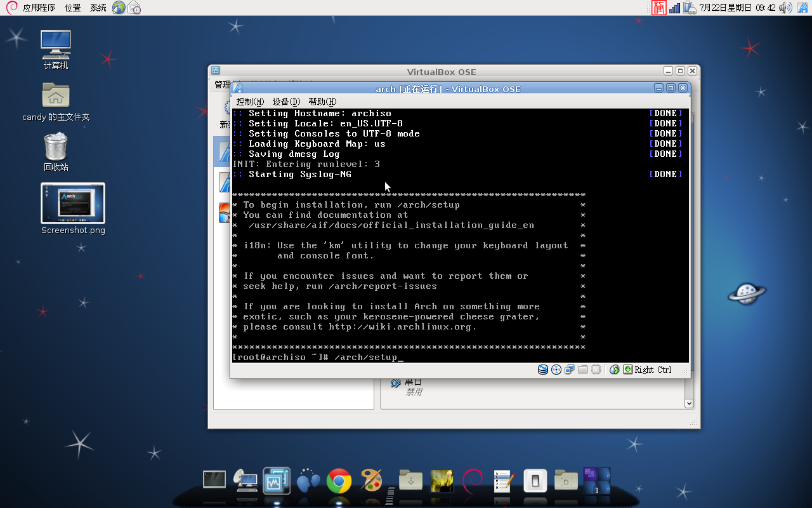Click the red Debian swirl in dock
812x508 pixels.
[473, 481]
